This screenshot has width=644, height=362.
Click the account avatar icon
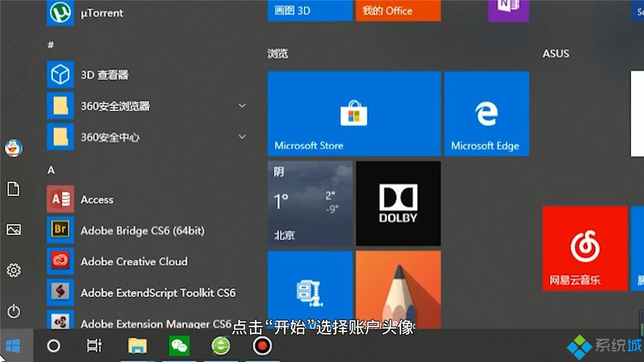coord(14,148)
